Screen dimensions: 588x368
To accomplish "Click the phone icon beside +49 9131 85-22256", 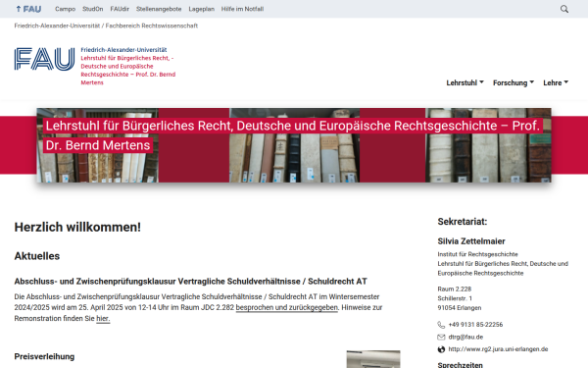I will pyautogui.click(x=441, y=325).
